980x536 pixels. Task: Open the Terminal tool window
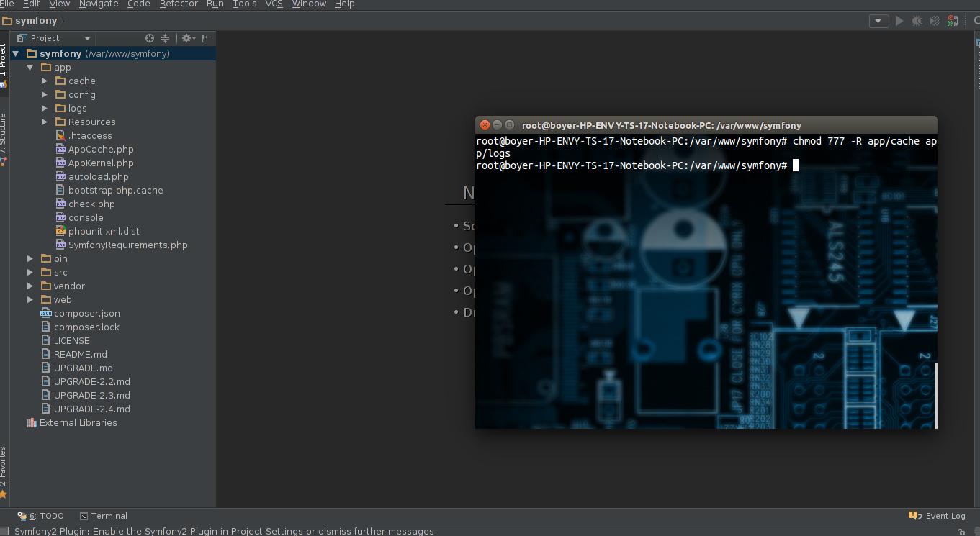coord(104,516)
